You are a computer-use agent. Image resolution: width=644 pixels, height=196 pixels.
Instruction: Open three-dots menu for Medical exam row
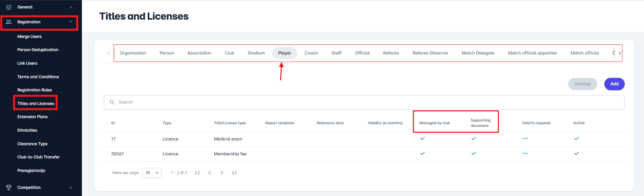tap(525, 139)
